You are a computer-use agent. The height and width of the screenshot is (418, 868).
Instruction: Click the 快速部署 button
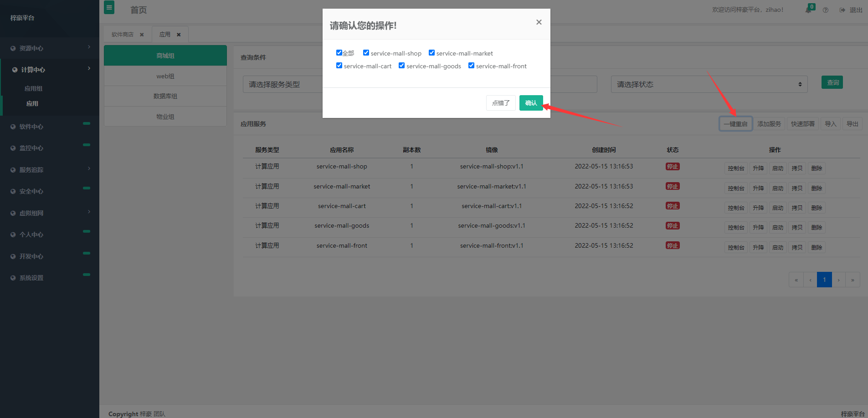click(x=803, y=124)
